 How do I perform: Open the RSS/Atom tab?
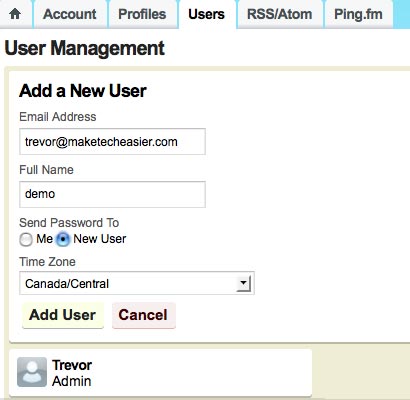click(280, 14)
